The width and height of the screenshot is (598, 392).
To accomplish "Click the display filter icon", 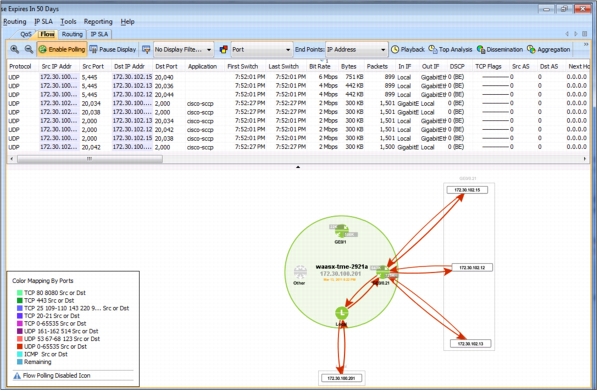I will 146,50.
